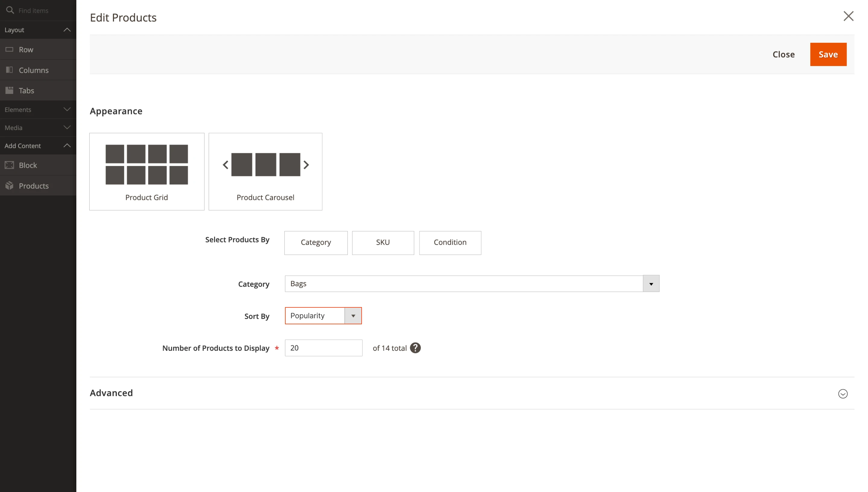Open the help tooltip next to total count
This screenshot has height=492, width=868.
(415, 348)
